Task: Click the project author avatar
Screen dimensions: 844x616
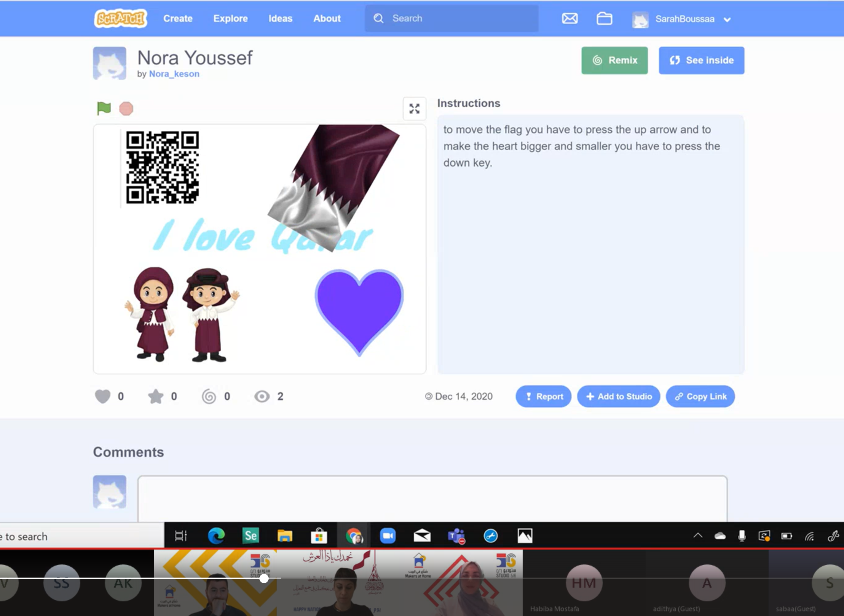Action: click(110, 63)
